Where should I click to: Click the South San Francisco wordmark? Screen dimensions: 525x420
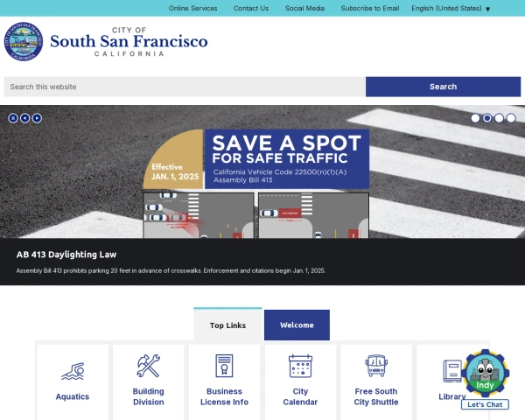coord(129,41)
